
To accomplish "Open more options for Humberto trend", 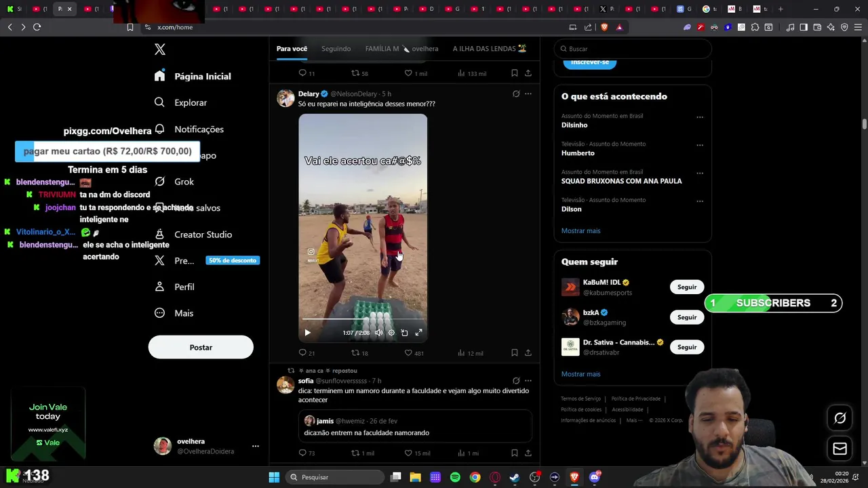I will (700, 145).
